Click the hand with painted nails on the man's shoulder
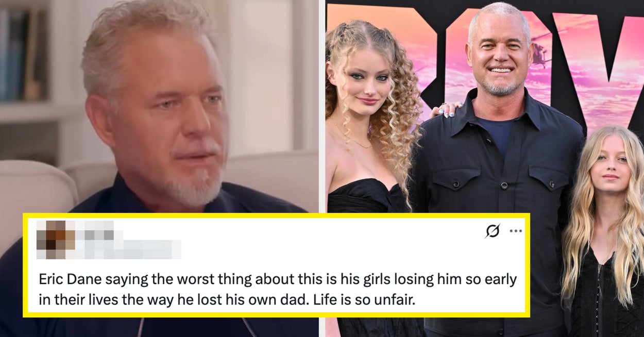The image size is (644, 337). [446, 109]
